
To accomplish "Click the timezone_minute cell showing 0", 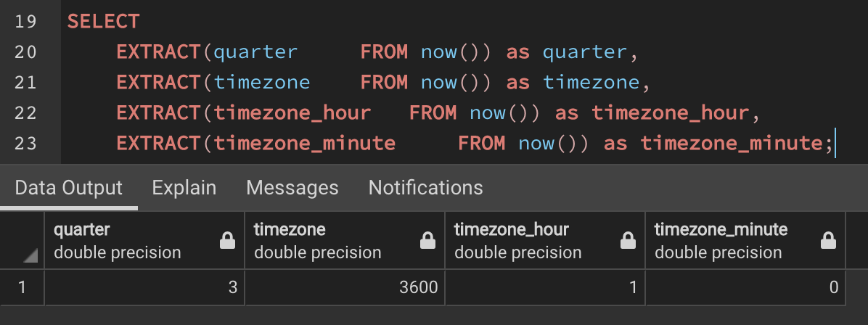I will [745, 287].
